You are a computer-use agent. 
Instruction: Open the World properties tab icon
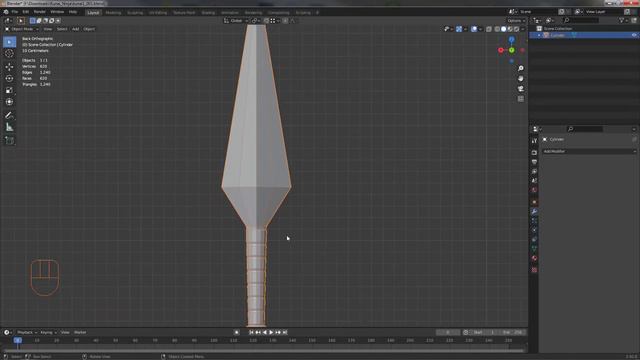(534, 190)
